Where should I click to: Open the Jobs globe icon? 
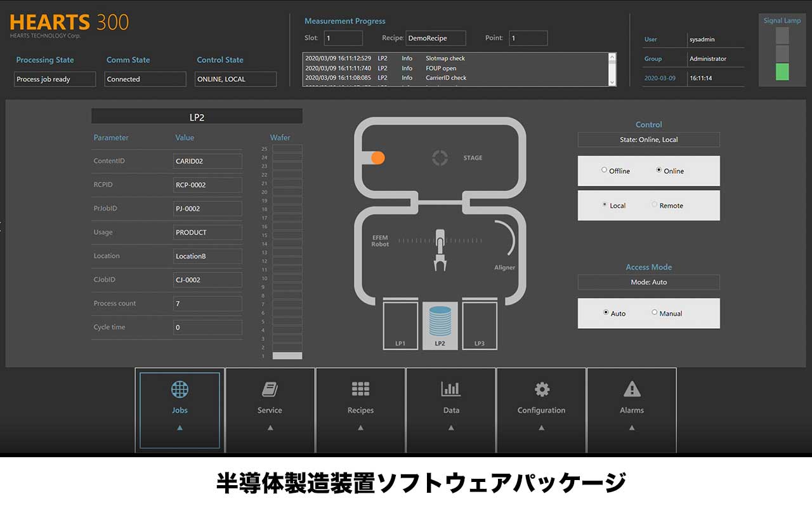click(x=180, y=389)
